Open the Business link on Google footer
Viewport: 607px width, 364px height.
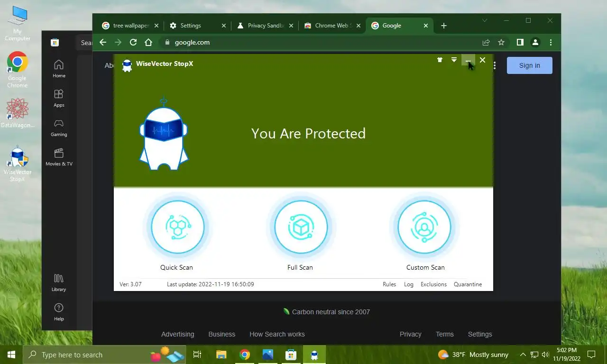click(x=222, y=334)
